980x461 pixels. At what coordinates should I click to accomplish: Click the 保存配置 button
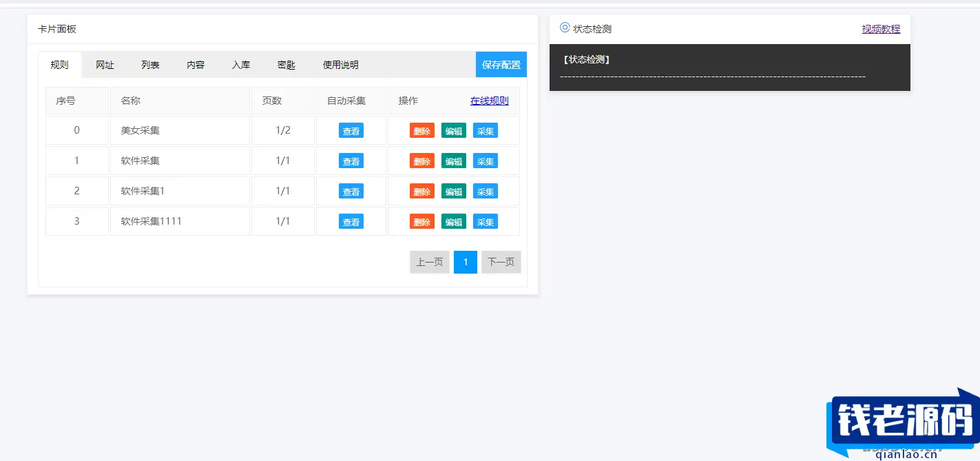tap(501, 65)
